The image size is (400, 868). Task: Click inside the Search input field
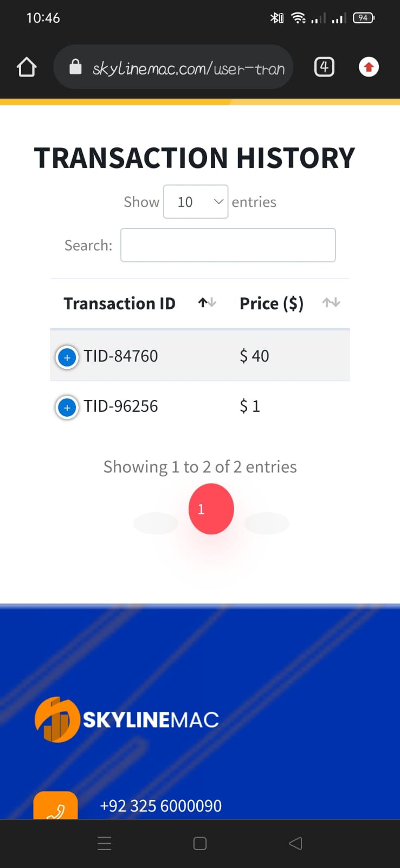(x=228, y=245)
